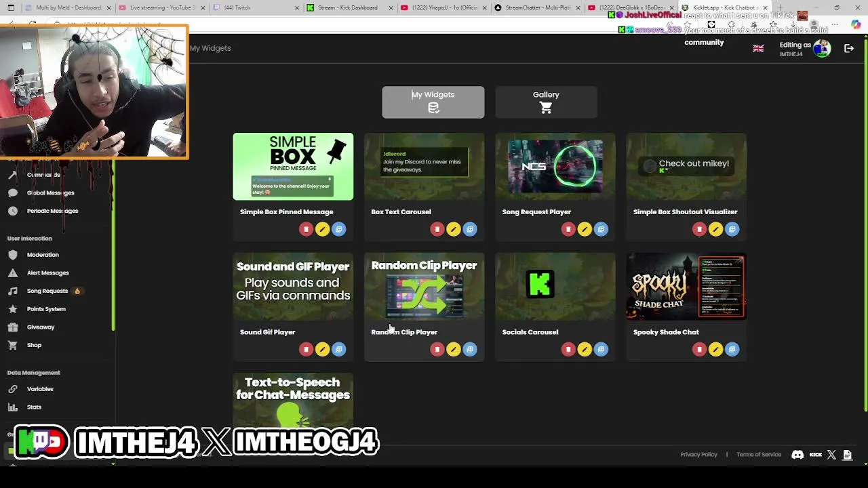
Task: Open the Points System sidebar item
Action: pos(46,309)
